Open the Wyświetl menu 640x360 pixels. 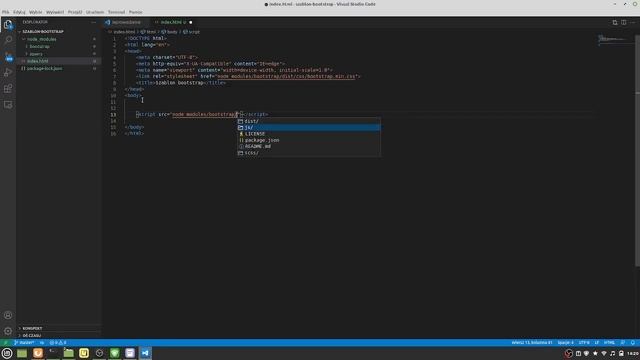55,12
